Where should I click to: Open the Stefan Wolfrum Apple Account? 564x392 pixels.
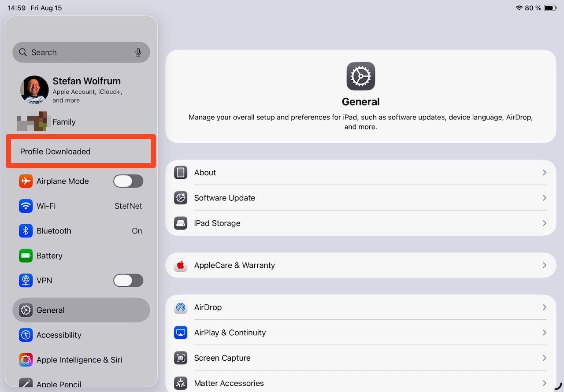click(81, 90)
